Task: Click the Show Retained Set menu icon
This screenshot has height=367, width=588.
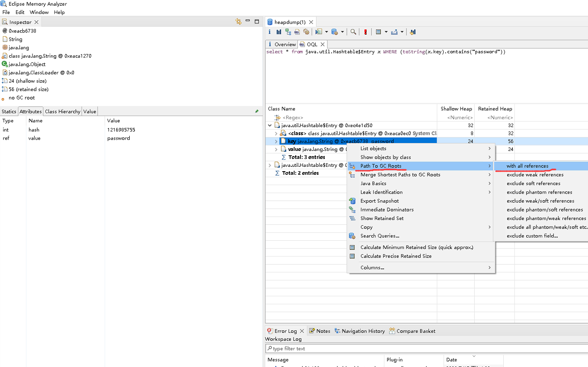Action: click(x=352, y=218)
